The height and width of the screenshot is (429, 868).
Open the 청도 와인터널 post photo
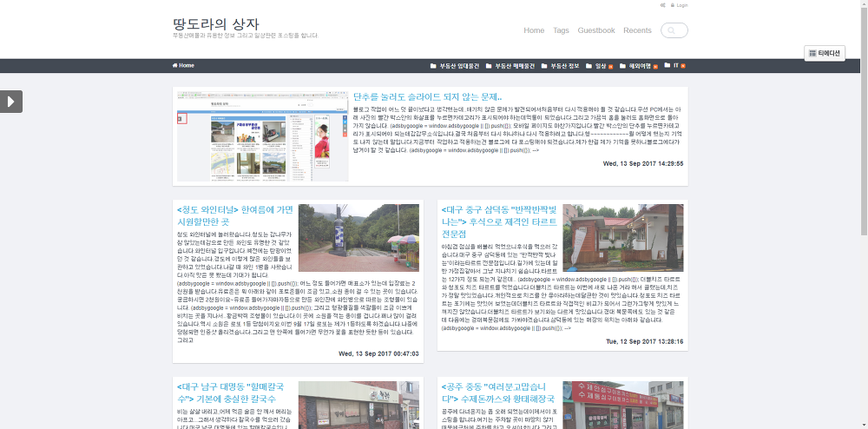coord(358,238)
